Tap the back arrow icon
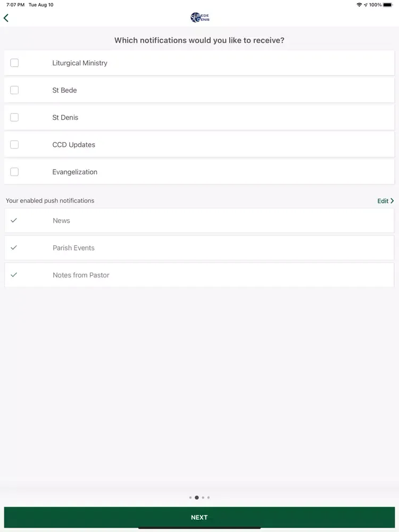The image size is (399, 532). pos(6,18)
